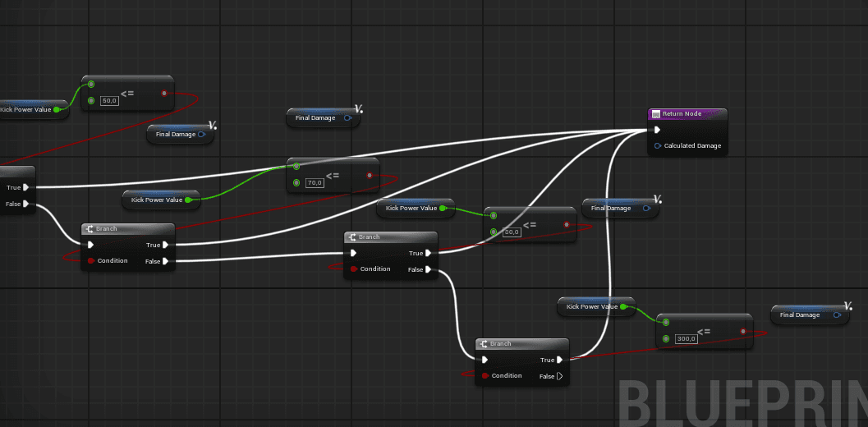Click False pin of Branch wired to 80,0 comparison
The width and height of the screenshot is (868, 427).
[429, 269]
